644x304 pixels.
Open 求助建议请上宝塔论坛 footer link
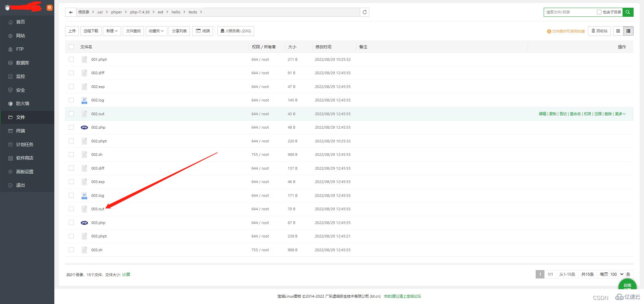(402, 296)
